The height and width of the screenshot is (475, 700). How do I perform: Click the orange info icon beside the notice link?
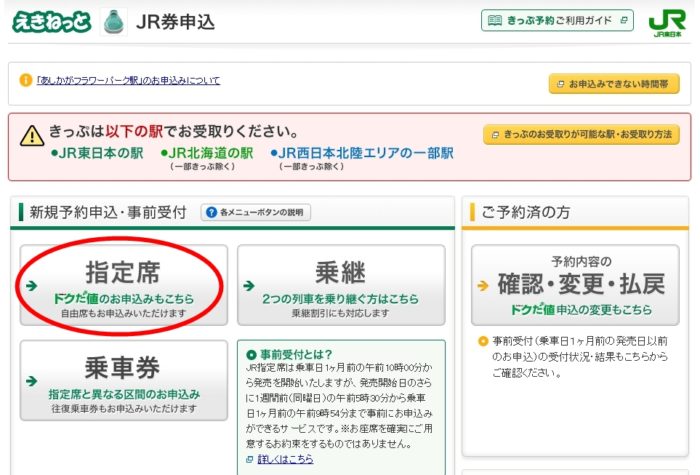pos(25,80)
